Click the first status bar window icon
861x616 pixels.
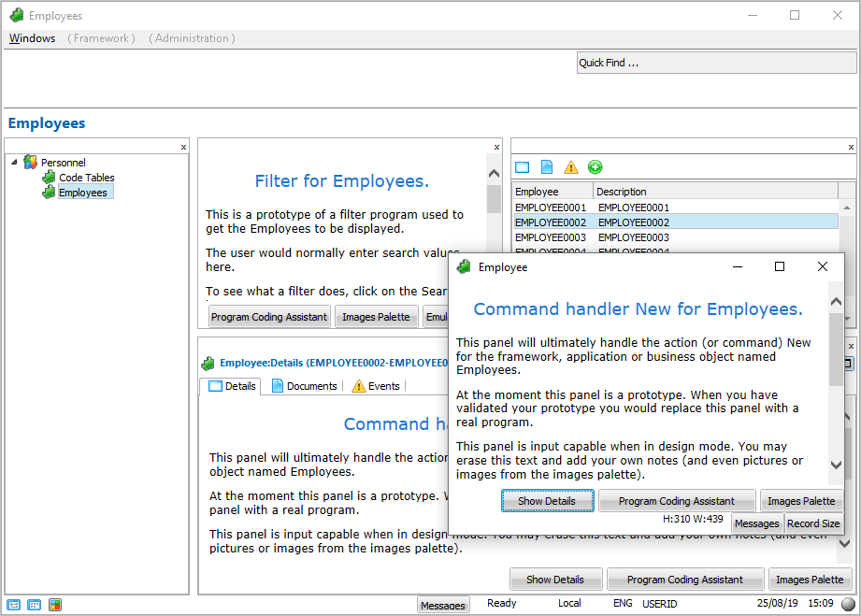point(14,605)
